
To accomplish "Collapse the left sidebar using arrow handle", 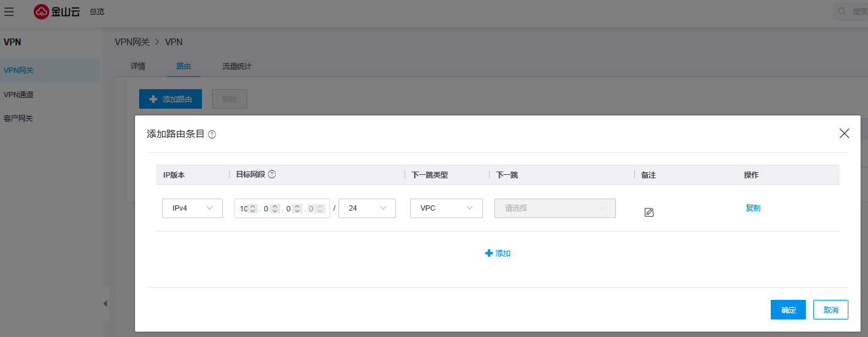I will [x=105, y=304].
